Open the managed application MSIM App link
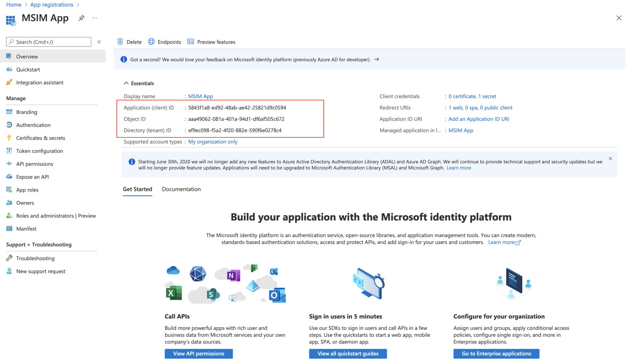Screen dimensions: 628x364 [461, 130]
